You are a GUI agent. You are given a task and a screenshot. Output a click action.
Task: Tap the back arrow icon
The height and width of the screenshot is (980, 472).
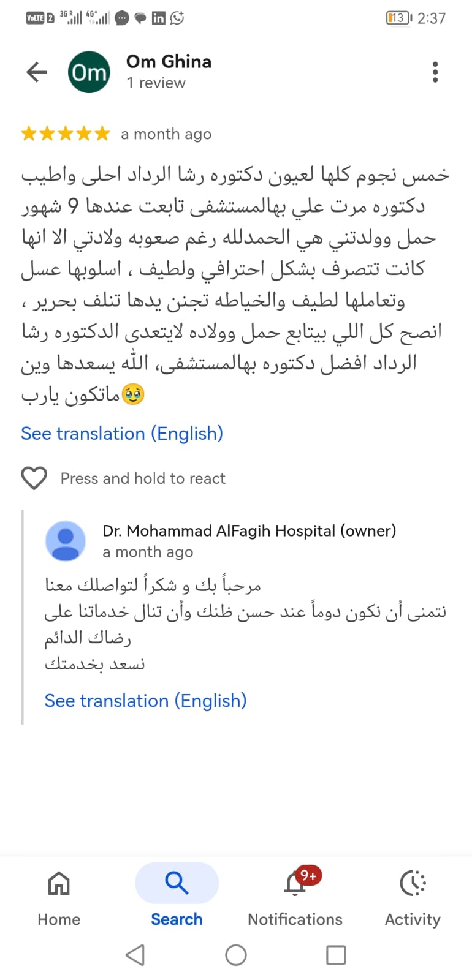click(x=37, y=72)
